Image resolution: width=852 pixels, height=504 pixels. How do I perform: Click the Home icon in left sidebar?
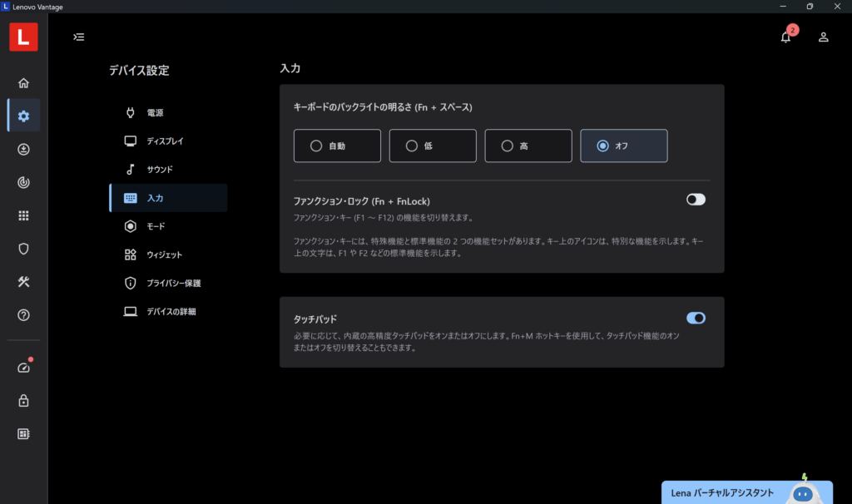point(23,83)
